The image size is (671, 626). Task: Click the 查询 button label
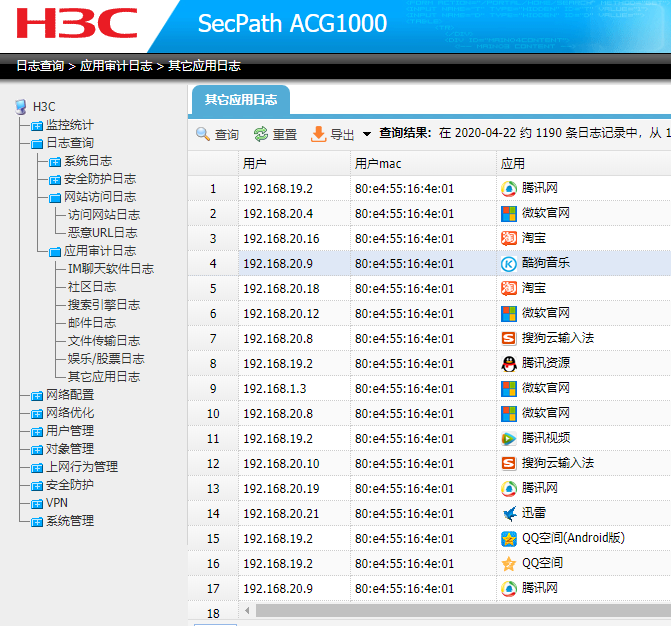[x=226, y=135]
